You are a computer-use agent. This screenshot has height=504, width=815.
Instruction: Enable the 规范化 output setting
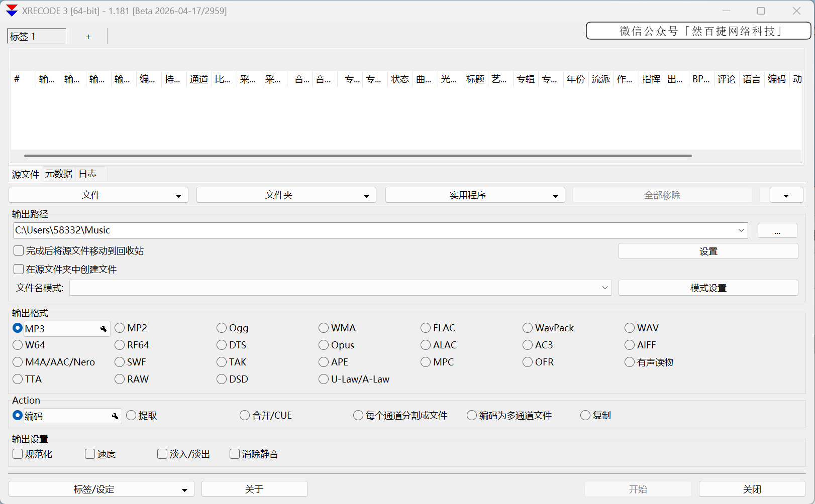18,454
